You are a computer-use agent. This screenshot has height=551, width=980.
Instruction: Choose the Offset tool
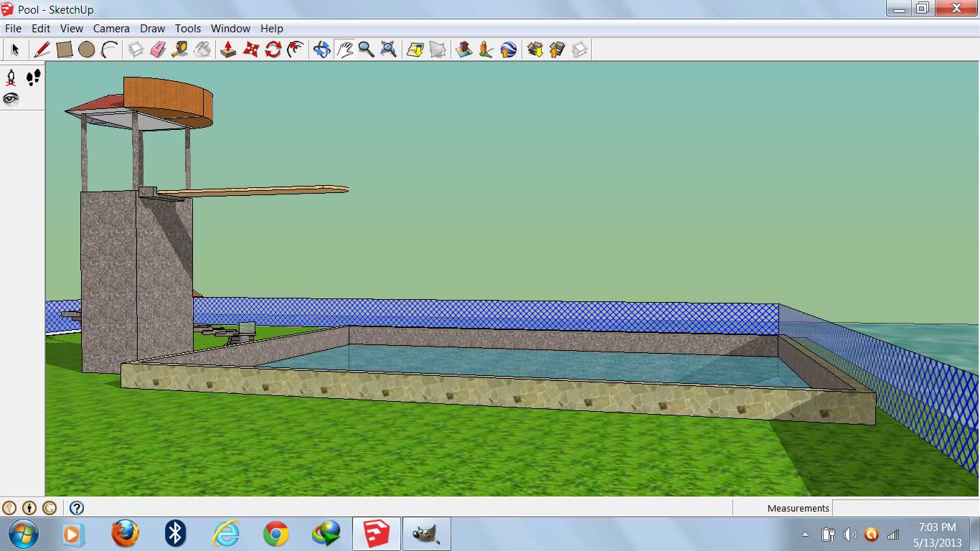[x=295, y=50]
